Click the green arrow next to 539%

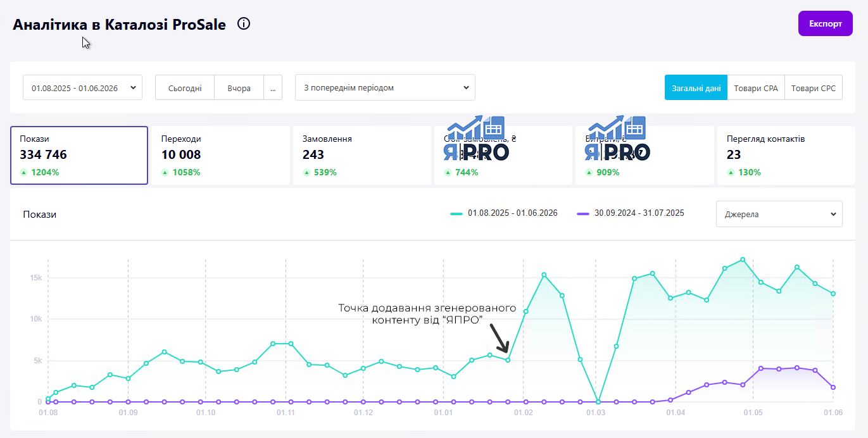pos(306,172)
